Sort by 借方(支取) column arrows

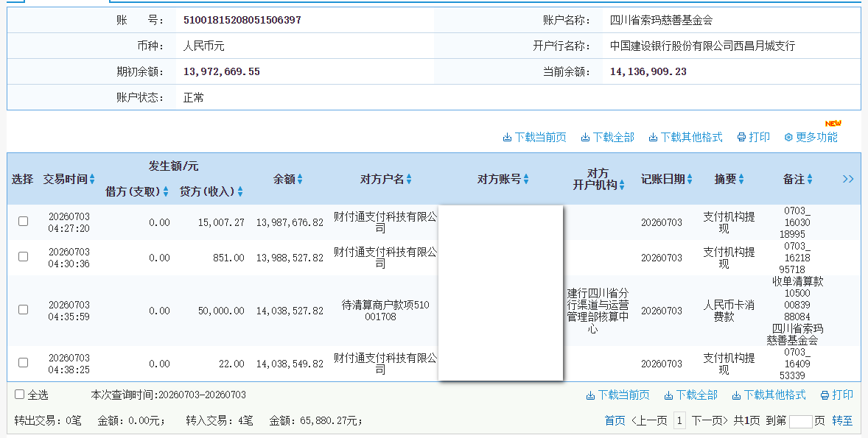pos(166,191)
